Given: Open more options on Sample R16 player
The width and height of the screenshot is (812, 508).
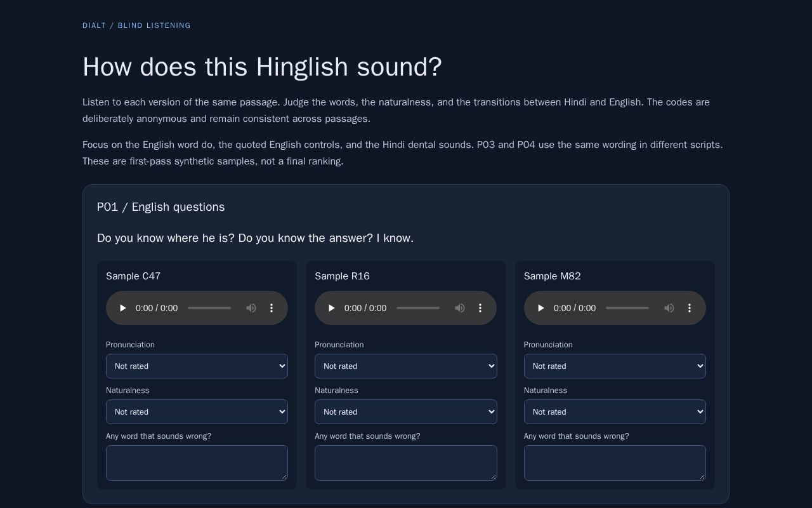Looking at the screenshot, I should pyautogui.click(x=480, y=308).
